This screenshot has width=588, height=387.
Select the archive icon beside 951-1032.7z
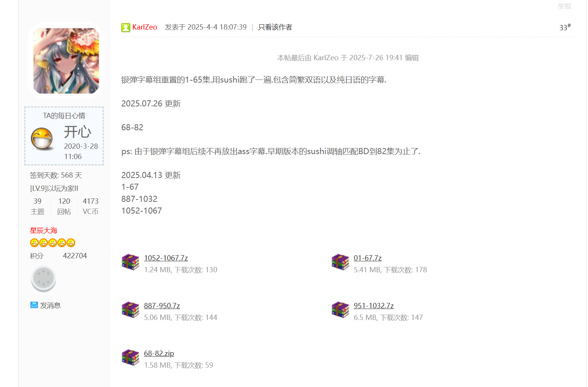[340, 310]
